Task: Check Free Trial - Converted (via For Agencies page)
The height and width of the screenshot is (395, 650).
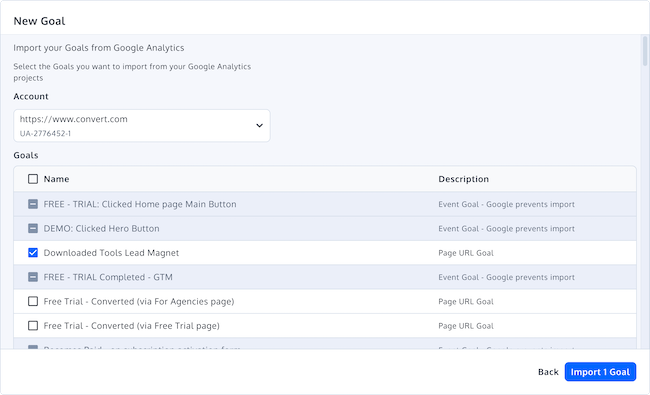Action: pyautogui.click(x=33, y=301)
